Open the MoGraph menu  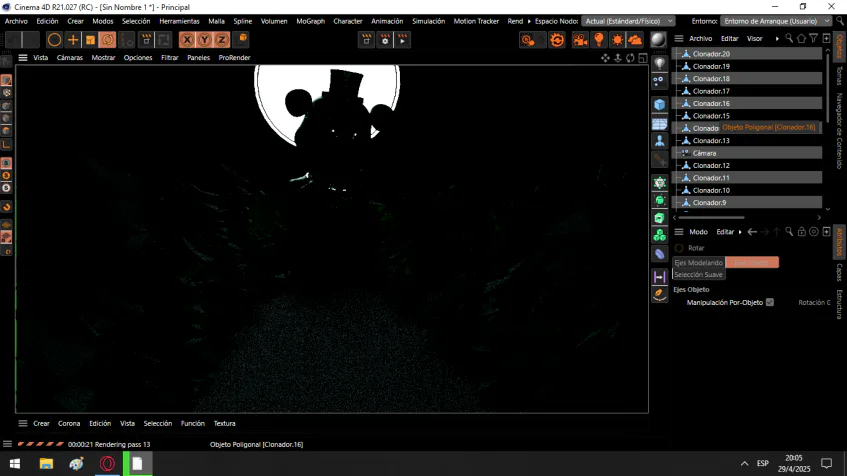pyautogui.click(x=311, y=21)
